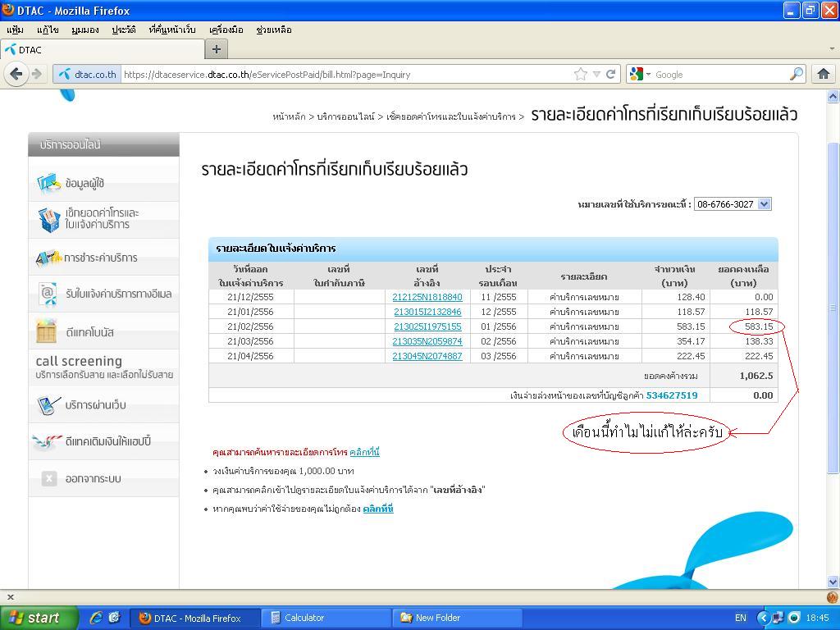
Task: Click the 18:45 taskbar clock
Action: [x=817, y=618]
